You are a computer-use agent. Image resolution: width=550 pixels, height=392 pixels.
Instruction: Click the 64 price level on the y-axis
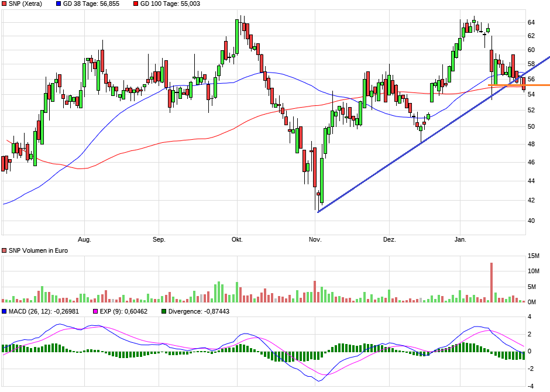531,22
